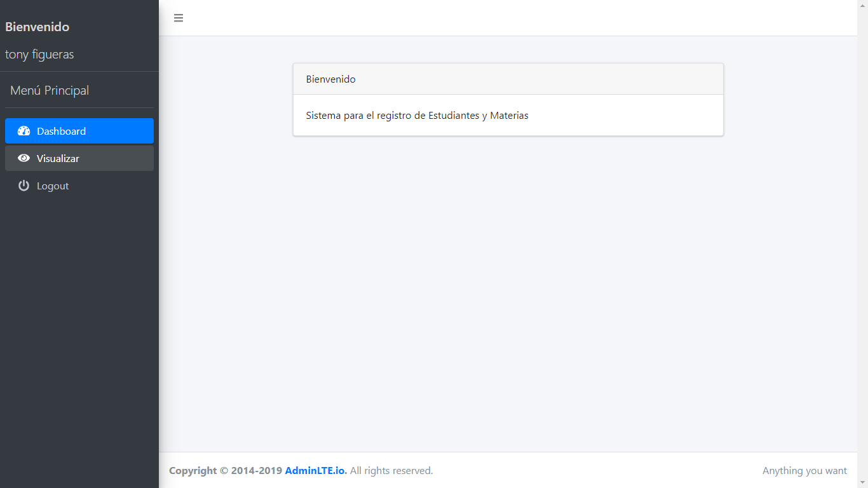The height and width of the screenshot is (488, 868).
Task: Click the Bienvenido card header
Action: click(330, 79)
